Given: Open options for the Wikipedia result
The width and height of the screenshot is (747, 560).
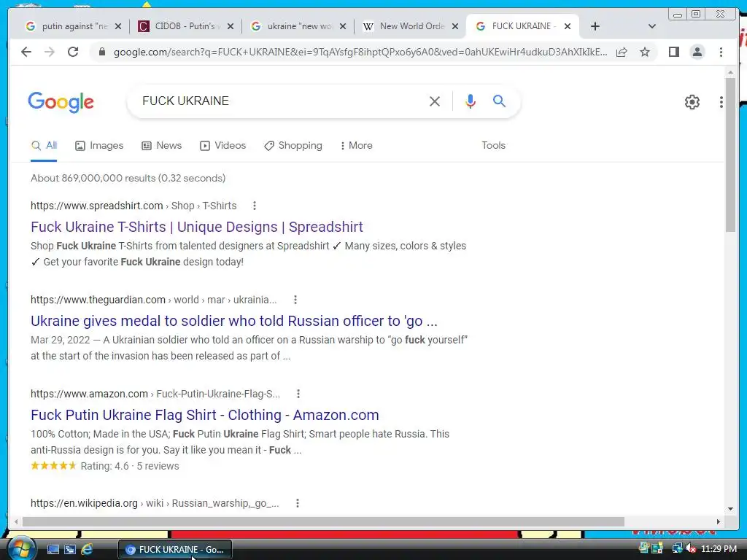Looking at the screenshot, I should coord(298,503).
